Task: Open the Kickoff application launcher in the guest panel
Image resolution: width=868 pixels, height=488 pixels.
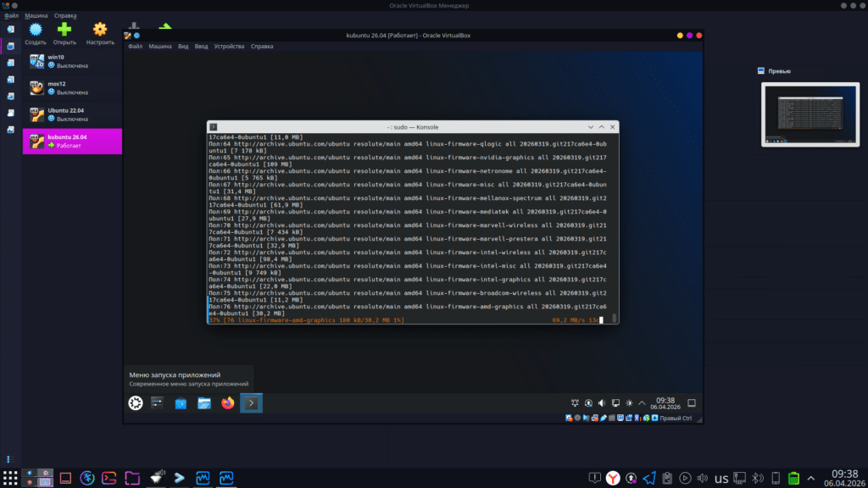Action: coord(136,404)
